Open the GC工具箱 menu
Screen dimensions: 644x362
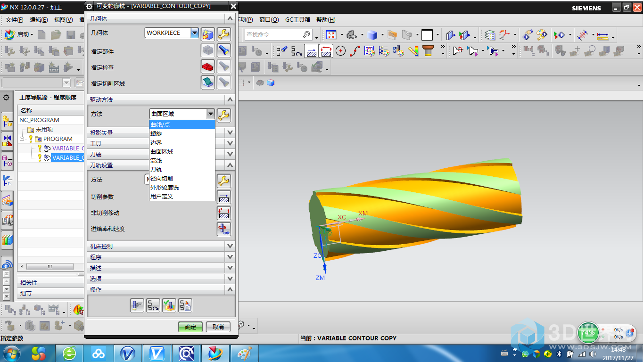298,20
